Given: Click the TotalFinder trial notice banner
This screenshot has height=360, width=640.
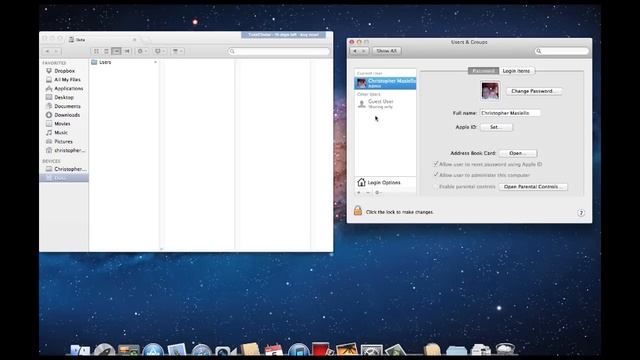Looking at the screenshot, I should pyautogui.click(x=283, y=35).
